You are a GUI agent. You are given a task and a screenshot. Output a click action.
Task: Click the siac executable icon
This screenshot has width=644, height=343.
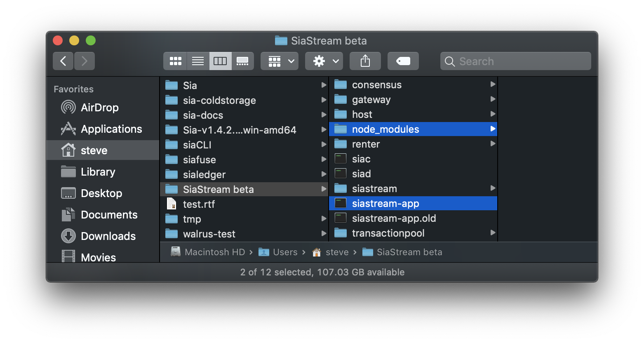pos(341,159)
